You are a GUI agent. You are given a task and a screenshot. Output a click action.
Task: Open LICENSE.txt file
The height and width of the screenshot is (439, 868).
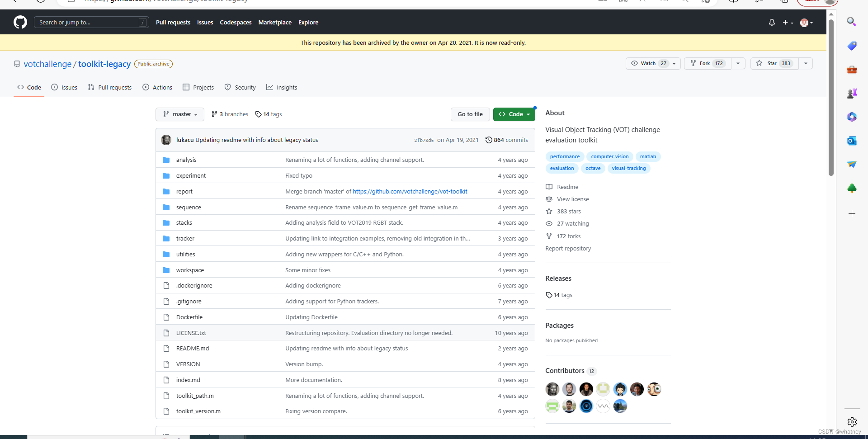tap(191, 333)
